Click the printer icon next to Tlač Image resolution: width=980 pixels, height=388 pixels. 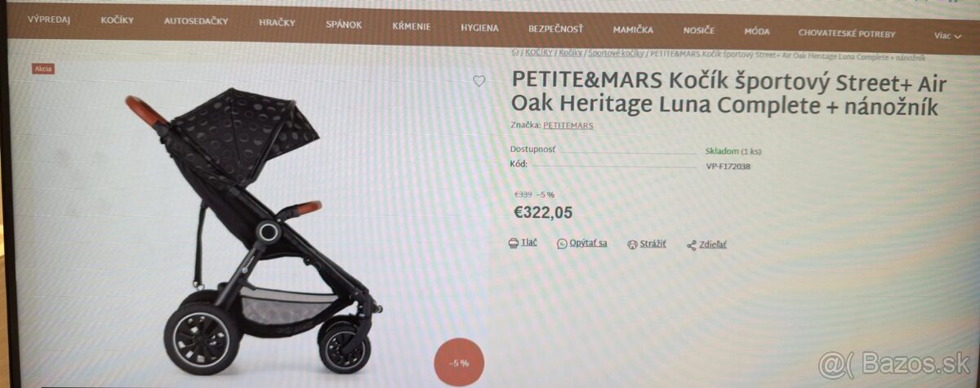tap(513, 243)
